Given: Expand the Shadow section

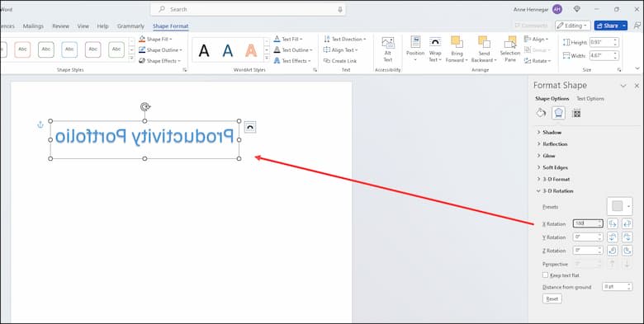Looking at the screenshot, I should pos(549,133).
